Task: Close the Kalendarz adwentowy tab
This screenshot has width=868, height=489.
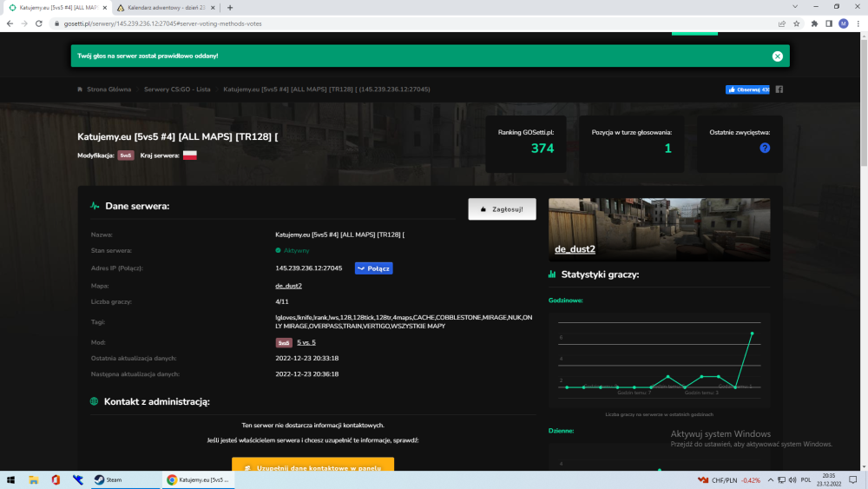Action: tap(213, 8)
